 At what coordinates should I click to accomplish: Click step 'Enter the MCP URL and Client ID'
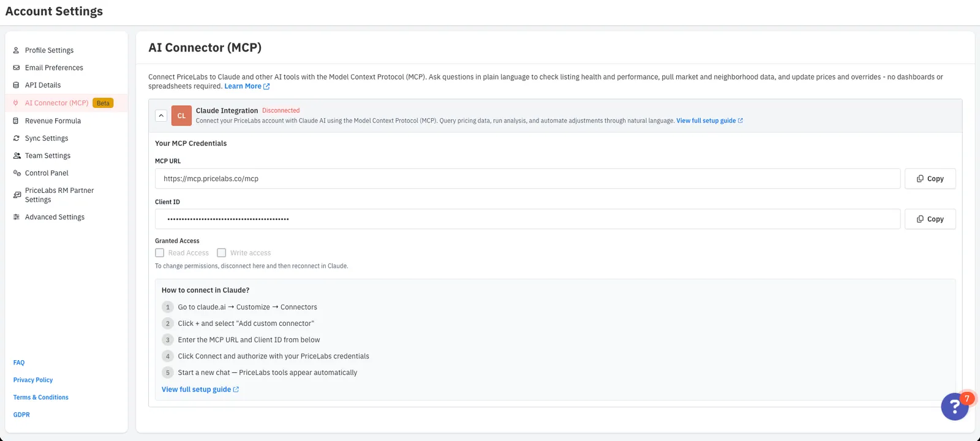tap(249, 340)
